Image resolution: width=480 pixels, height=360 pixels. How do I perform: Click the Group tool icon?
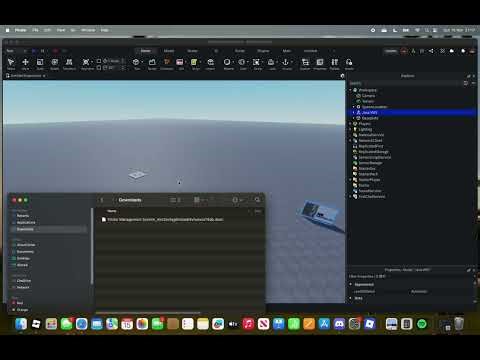256,62
